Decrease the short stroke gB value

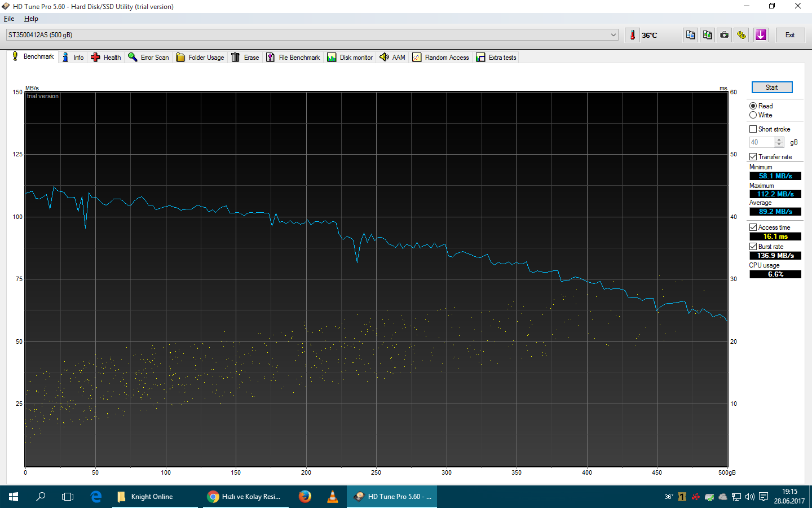tap(779, 145)
